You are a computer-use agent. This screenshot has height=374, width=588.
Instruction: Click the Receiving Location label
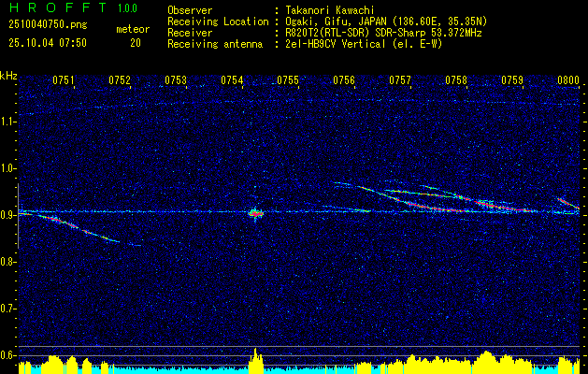pyautogui.click(x=218, y=22)
